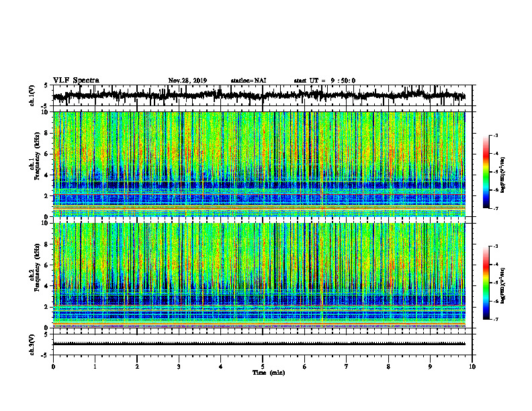
Task: Click the ch.2 'Frequency (kHz)' axis label
Action: 37,267
